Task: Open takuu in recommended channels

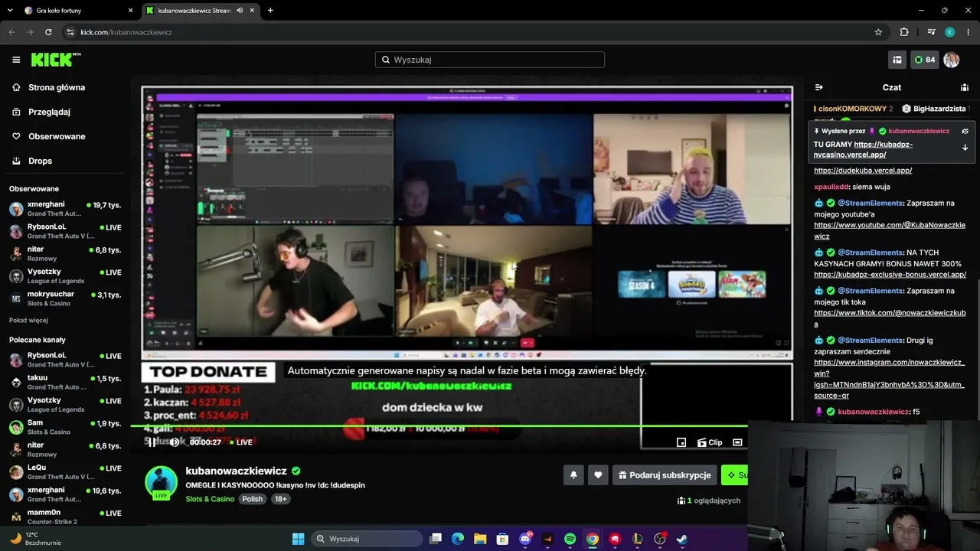Action: coord(65,382)
